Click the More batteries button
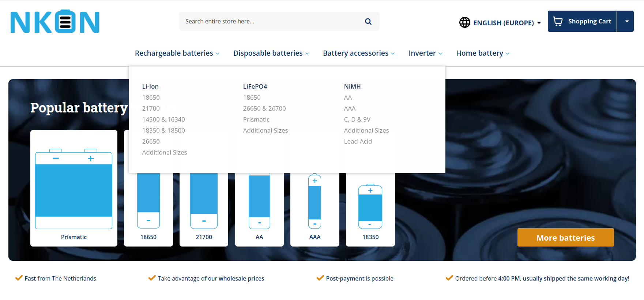The width and height of the screenshot is (644, 300). [565, 237]
